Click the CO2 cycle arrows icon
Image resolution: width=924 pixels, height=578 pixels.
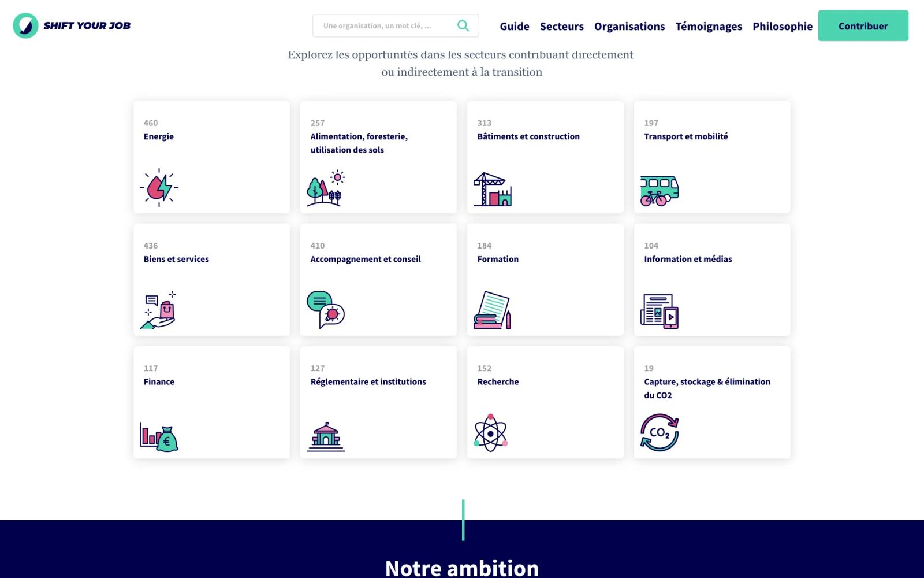(660, 432)
